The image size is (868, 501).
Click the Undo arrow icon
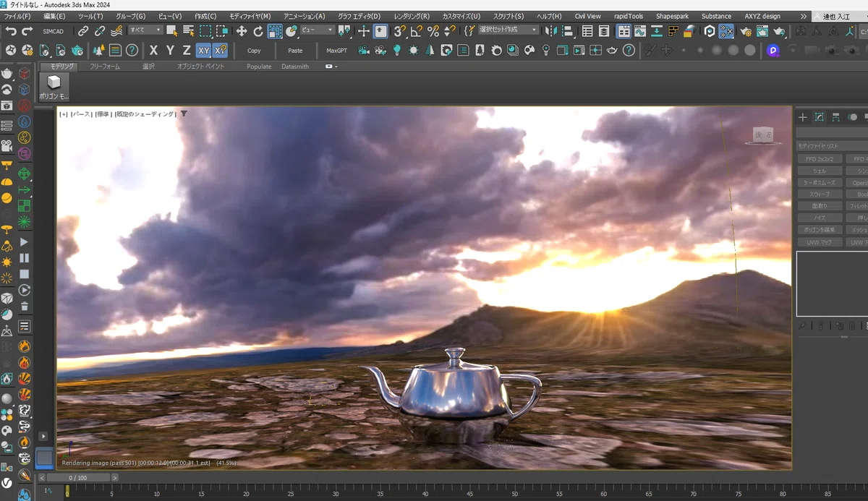(x=11, y=31)
